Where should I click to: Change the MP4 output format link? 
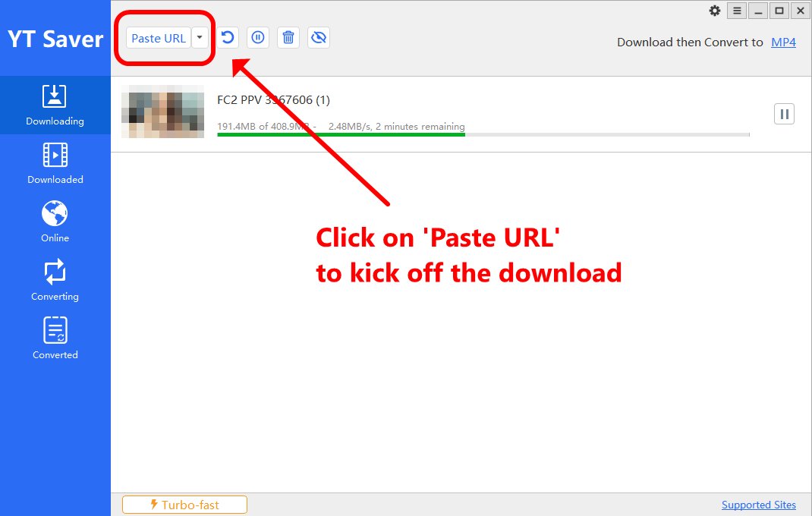pyautogui.click(x=783, y=42)
